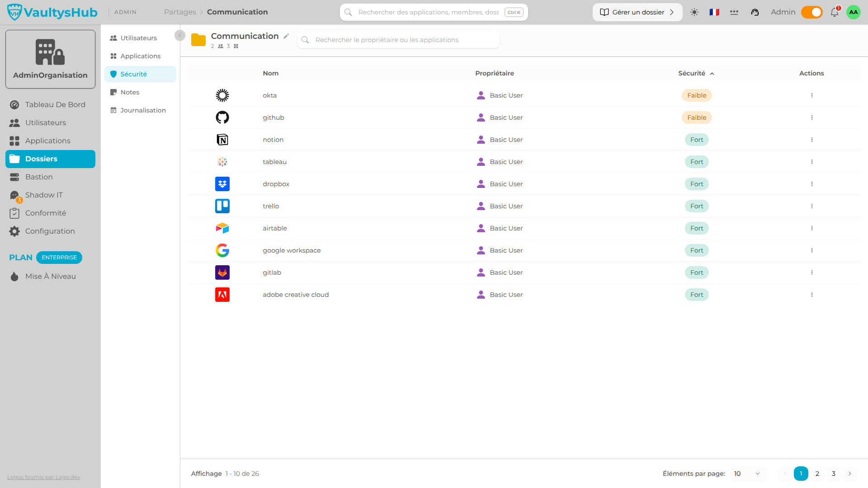Open Dossiers in sidebar
The height and width of the screenshot is (488, 868).
50,159
